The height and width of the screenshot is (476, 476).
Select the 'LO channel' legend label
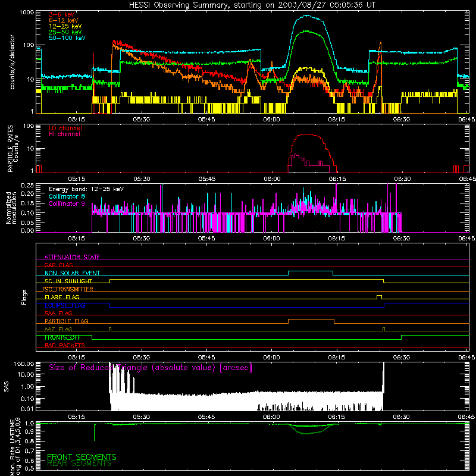point(65,128)
